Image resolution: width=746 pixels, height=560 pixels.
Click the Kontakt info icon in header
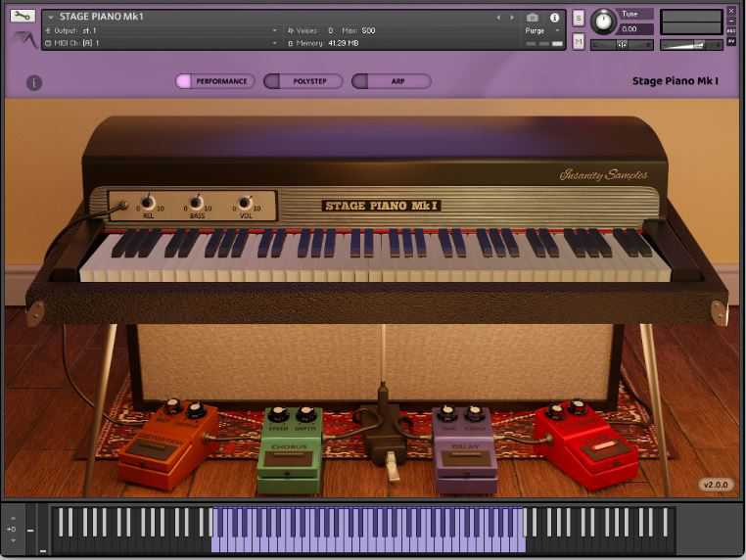coord(554,18)
